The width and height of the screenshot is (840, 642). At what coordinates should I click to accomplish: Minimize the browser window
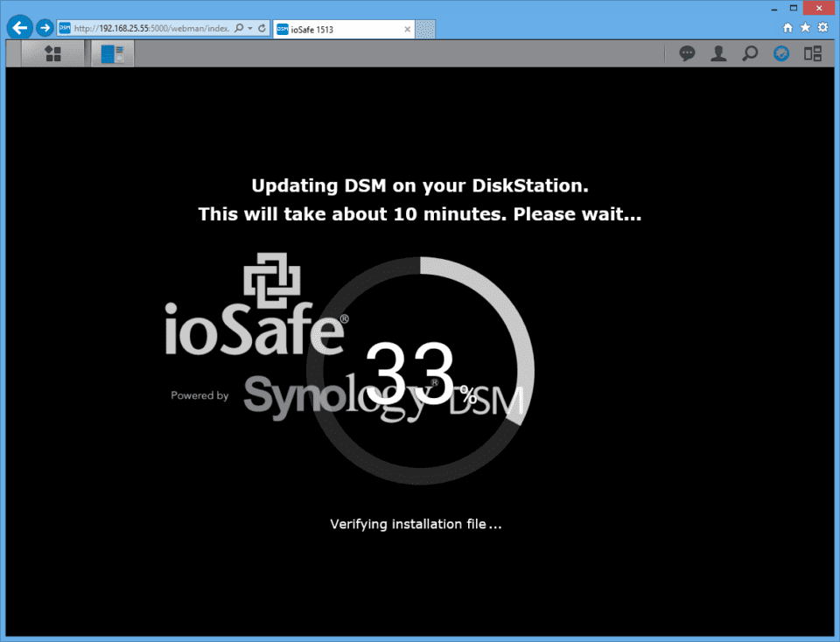point(774,9)
